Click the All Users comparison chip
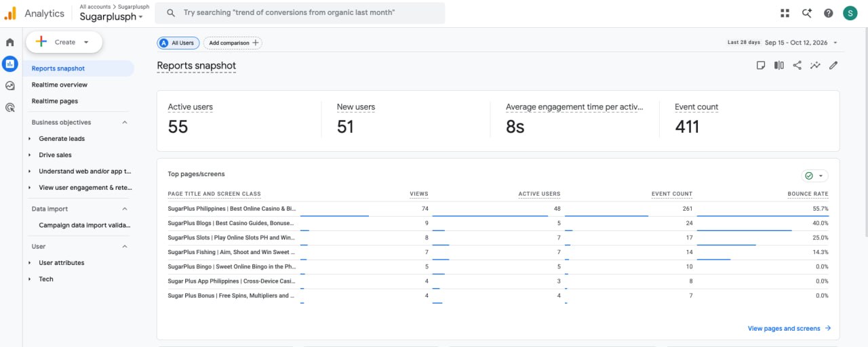Image resolution: width=868 pixels, height=347 pixels. 178,43
